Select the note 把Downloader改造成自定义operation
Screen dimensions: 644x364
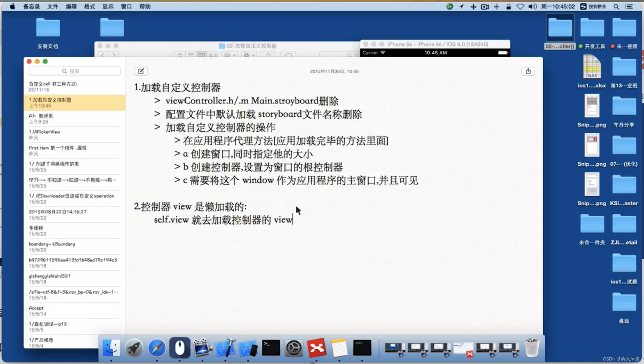75,199
